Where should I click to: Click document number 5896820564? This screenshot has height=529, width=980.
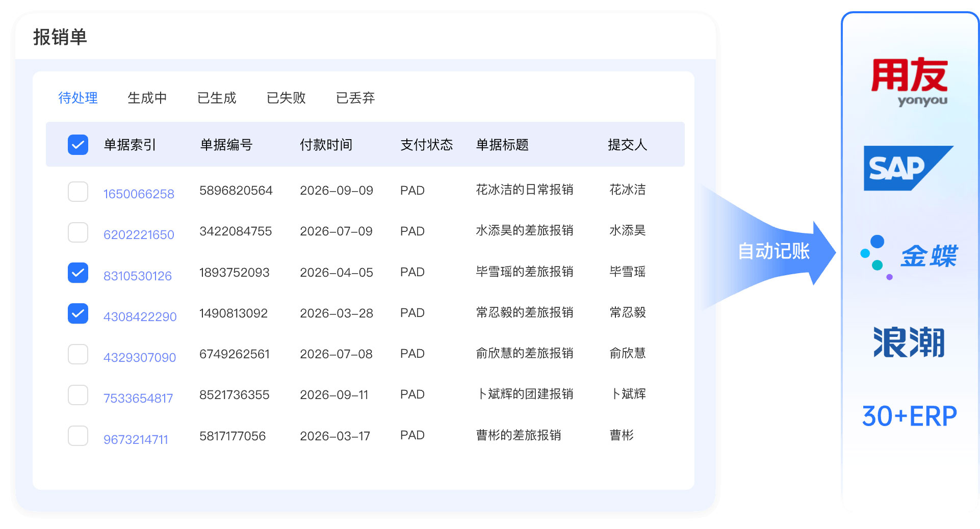pos(236,191)
